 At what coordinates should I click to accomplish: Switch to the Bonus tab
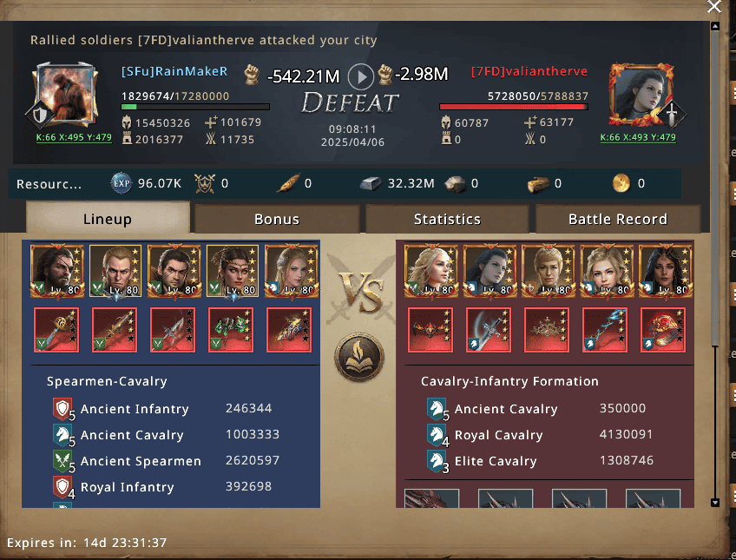277,219
